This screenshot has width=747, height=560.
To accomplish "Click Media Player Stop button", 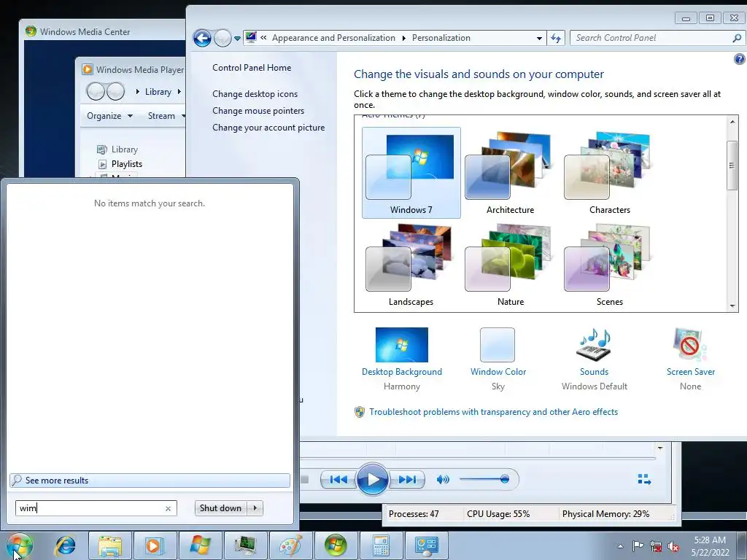I will (x=305, y=479).
